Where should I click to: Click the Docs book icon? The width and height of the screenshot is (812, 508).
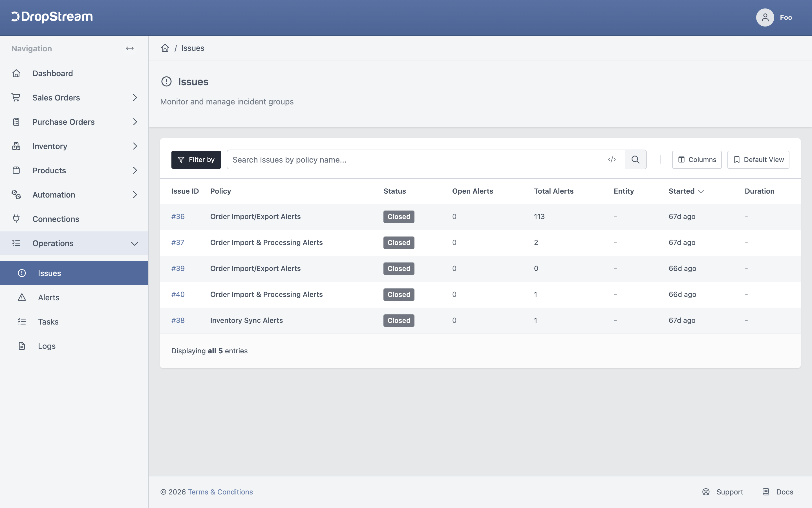(766, 492)
